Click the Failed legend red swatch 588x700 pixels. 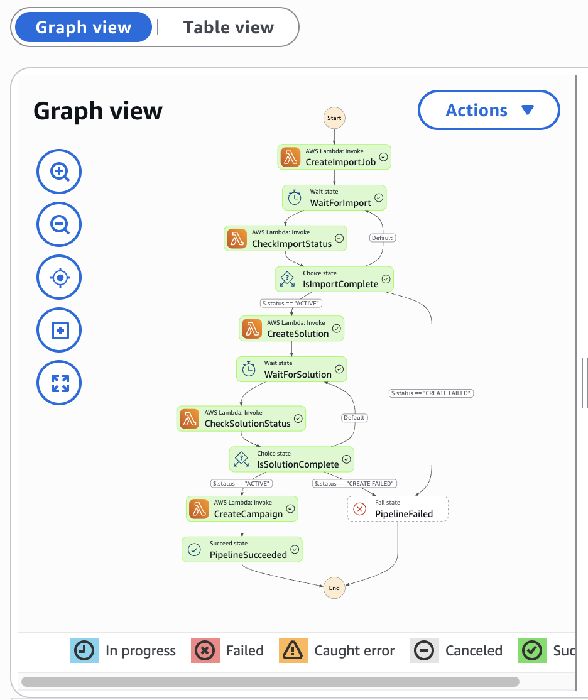(204, 651)
